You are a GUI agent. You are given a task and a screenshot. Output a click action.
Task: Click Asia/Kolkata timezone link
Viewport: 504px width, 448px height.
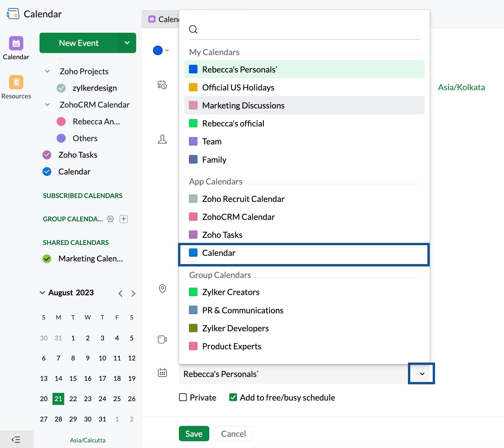[461, 87]
